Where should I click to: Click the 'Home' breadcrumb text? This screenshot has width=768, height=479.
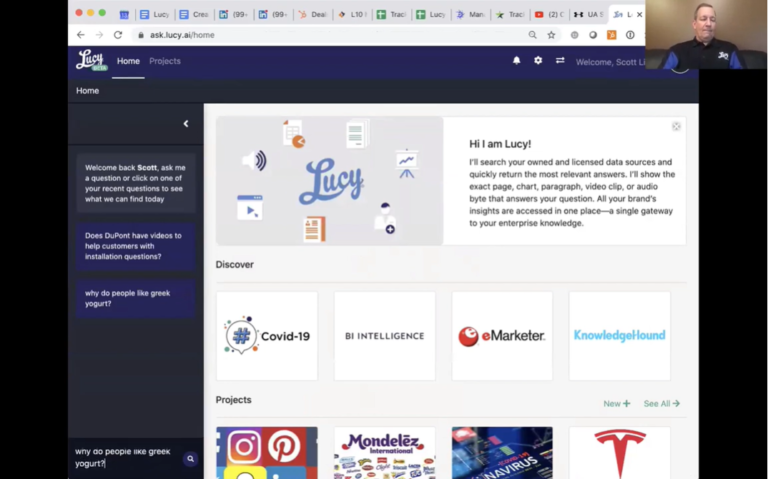coord(88,91)
